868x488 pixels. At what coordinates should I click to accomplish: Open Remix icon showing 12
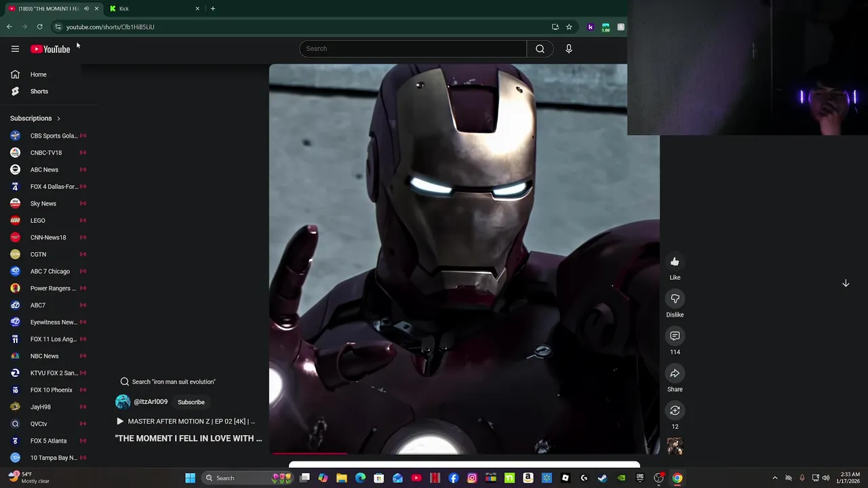tap(675, 411)
